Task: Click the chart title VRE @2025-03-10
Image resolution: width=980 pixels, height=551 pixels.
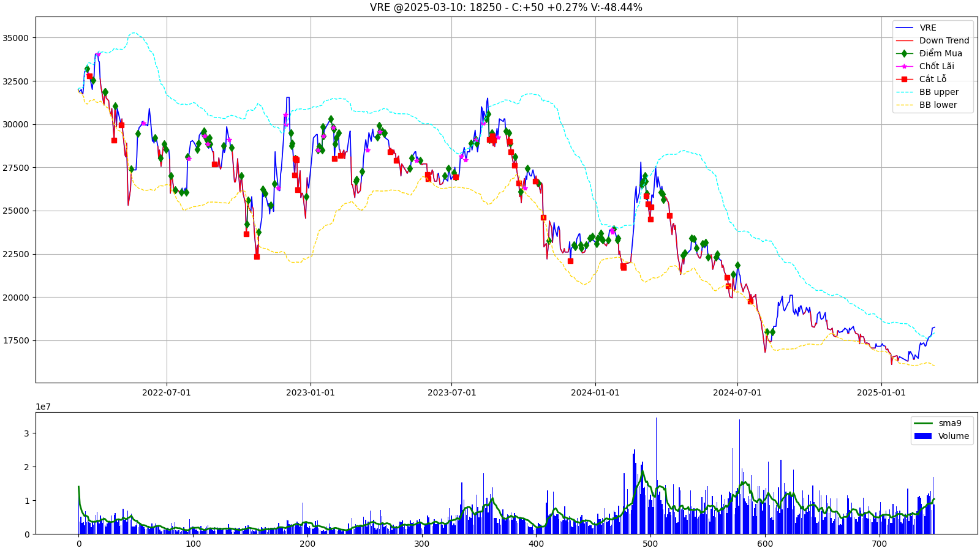Action: point(506,7)
